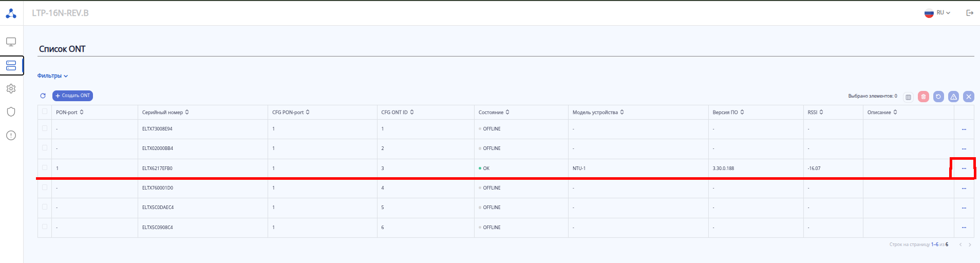Open actions menu for ELTX6217EFB0 row
The width and height of the screenshot is (980, 263).
(964, 168)
